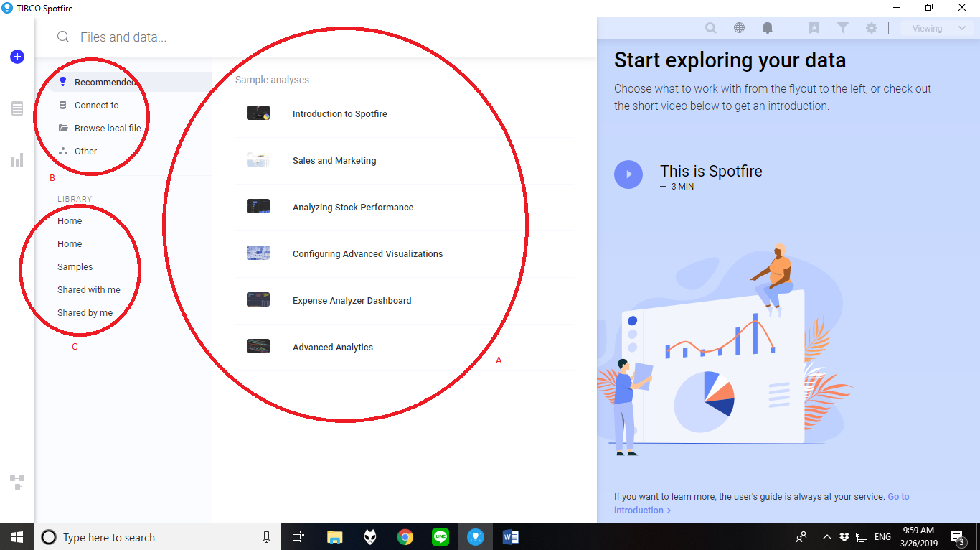
Task: Click the bookmarks star icon
Action: point(814,28)
